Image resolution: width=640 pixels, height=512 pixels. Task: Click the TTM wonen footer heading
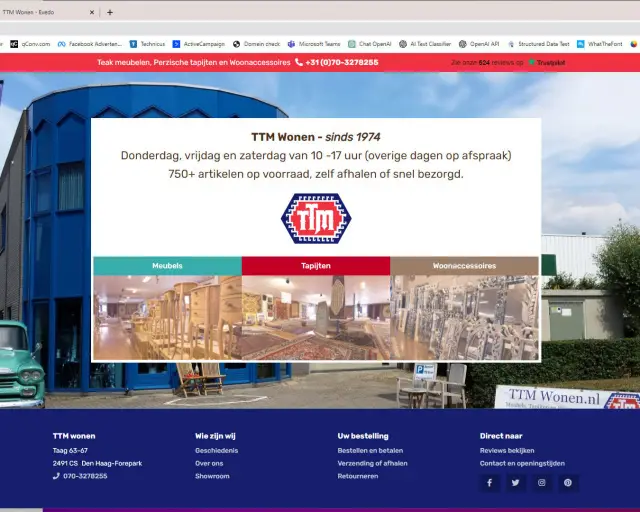point(74,436)
